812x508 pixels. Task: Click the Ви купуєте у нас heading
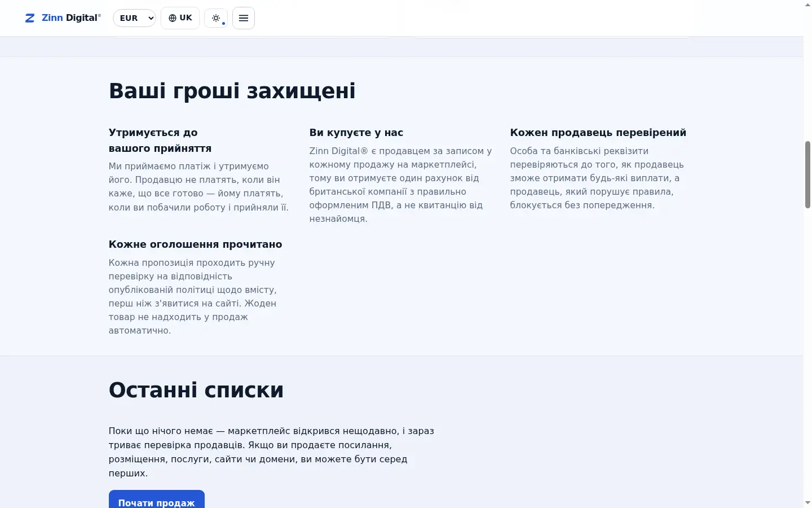click(x=356, y=133)
